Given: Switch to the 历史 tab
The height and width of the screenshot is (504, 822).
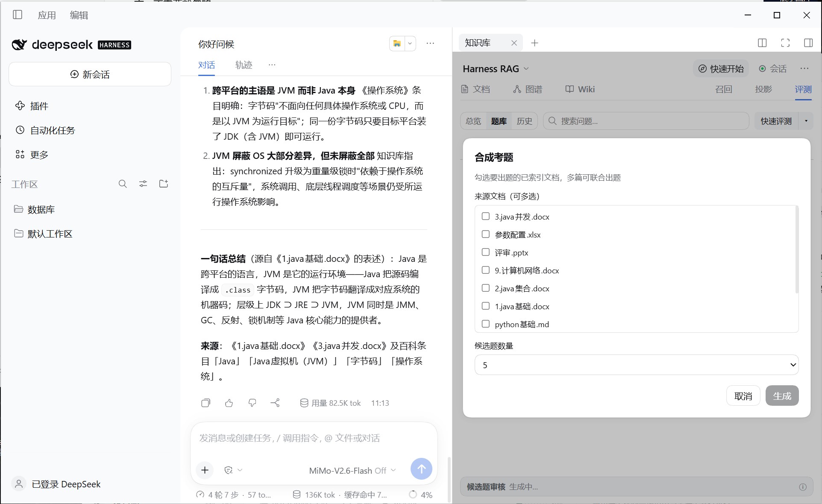Looking at the screenshot, I should (524, 121).
